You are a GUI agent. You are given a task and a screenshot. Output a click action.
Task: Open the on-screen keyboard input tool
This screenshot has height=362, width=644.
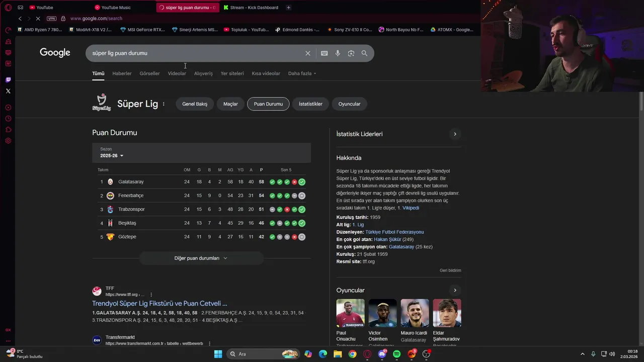[325, 53]
